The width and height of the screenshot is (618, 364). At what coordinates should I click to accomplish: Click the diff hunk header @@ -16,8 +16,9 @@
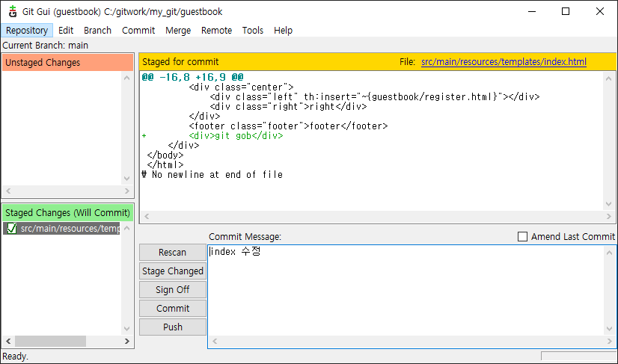tap(193, 77)
